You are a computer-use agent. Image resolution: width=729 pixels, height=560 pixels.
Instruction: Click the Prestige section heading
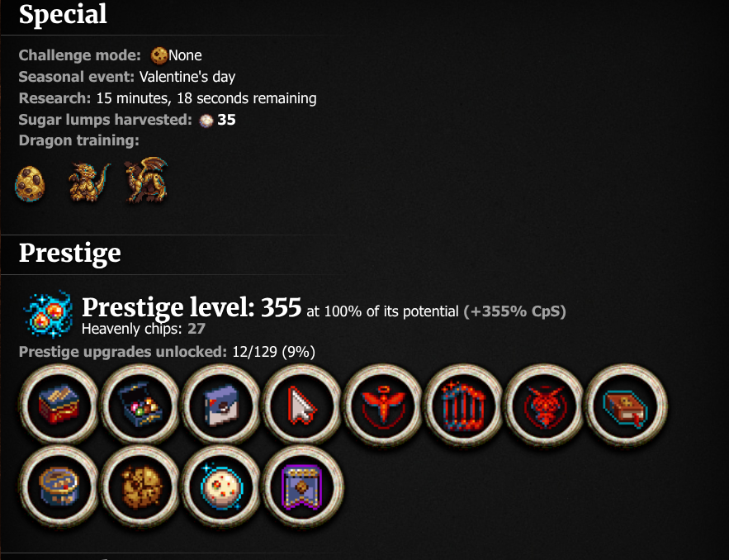pos(69,254)
